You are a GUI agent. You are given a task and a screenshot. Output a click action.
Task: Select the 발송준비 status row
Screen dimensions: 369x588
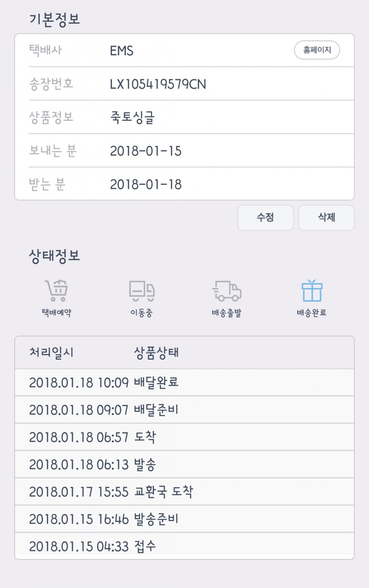184,519
